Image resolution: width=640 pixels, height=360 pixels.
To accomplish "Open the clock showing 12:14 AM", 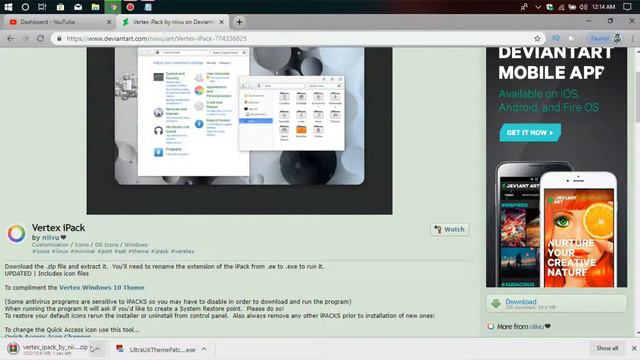I will (x=603, y=7).
